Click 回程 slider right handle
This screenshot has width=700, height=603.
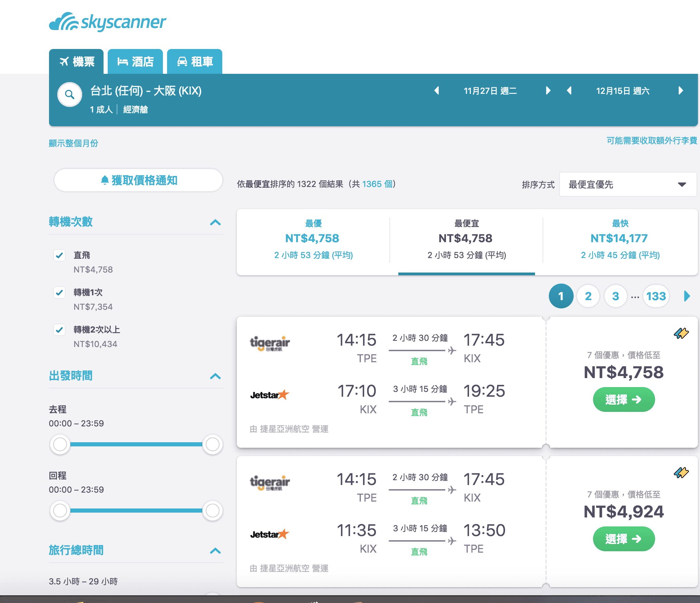[x=213, y=511]
